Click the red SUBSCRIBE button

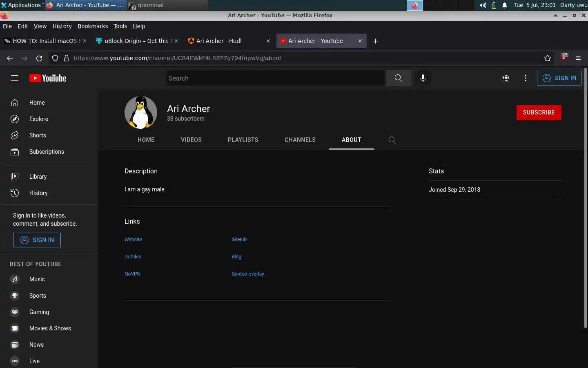[x=539, y=112]
